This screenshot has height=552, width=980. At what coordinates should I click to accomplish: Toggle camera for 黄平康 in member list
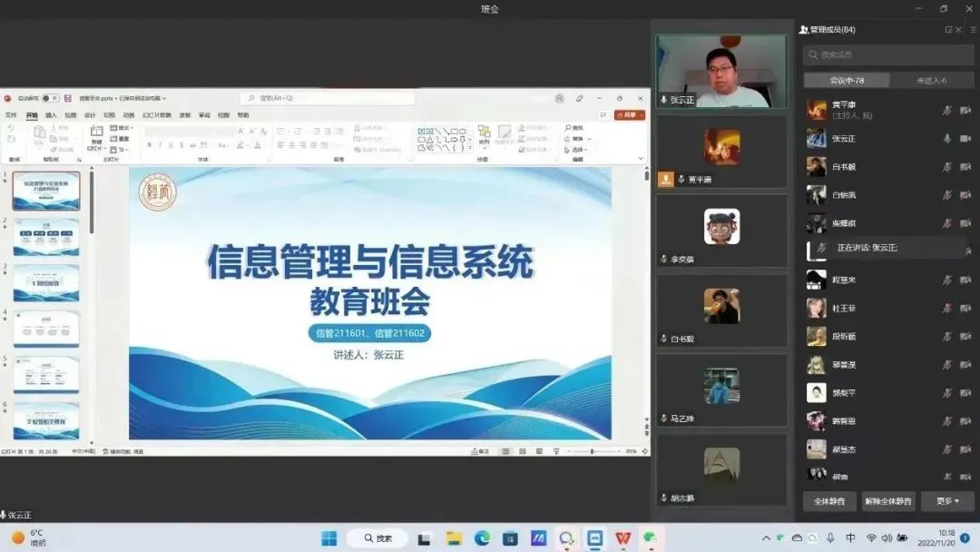pos(965,110)
